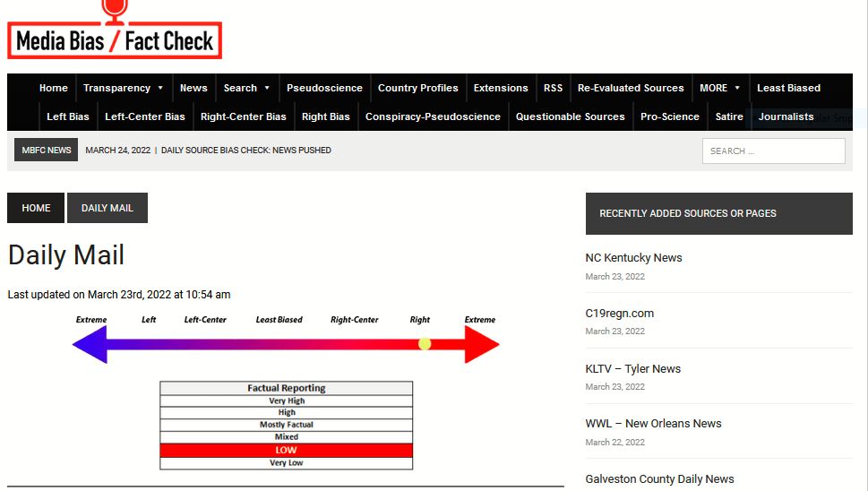Open the RSS menu link

click(x=553, y=88)
